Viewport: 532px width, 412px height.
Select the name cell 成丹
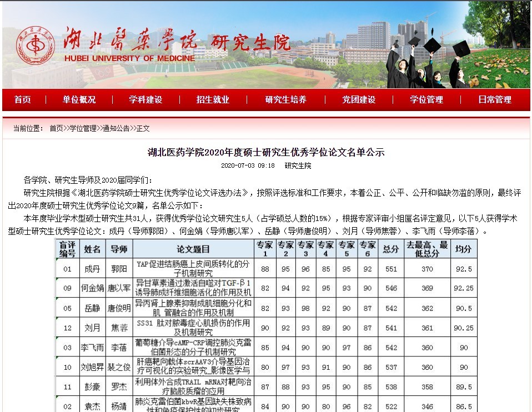point(92,269)
